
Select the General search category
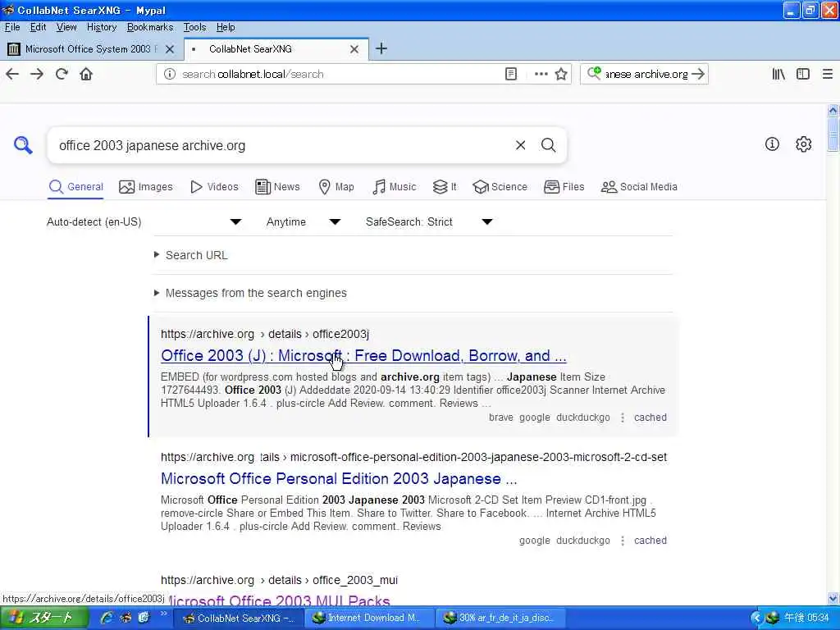point(75,187)
